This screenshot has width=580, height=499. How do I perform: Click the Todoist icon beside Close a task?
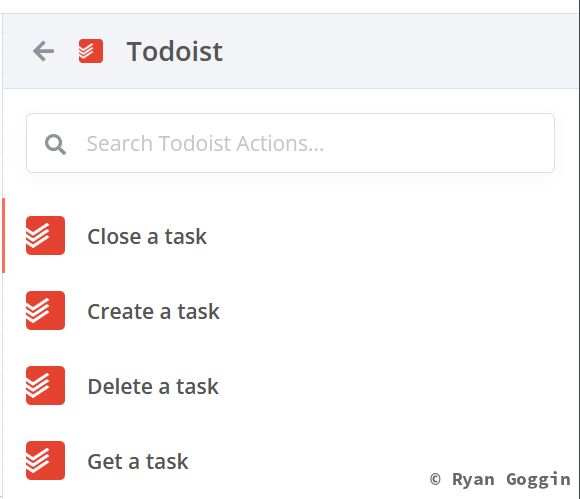[45, 236]
